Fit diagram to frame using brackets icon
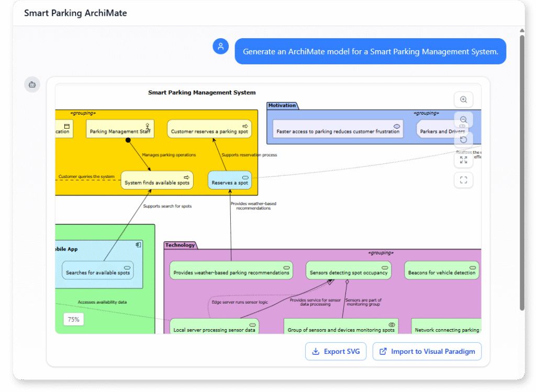536x392 pixels. (x=463, y=180)
